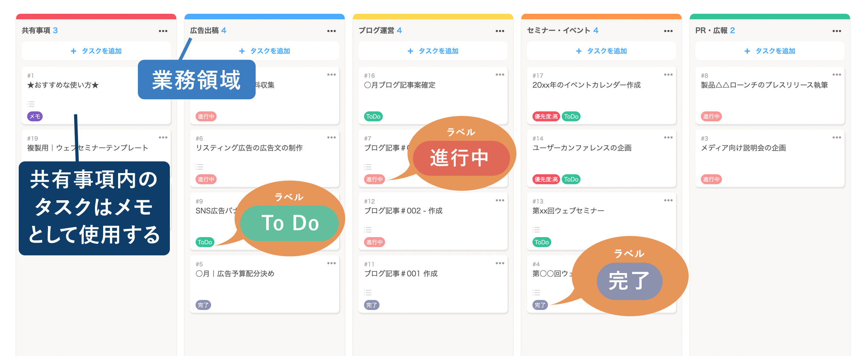Open more options for ブログ記事＃001 作成 card

[x=500, y=264]
